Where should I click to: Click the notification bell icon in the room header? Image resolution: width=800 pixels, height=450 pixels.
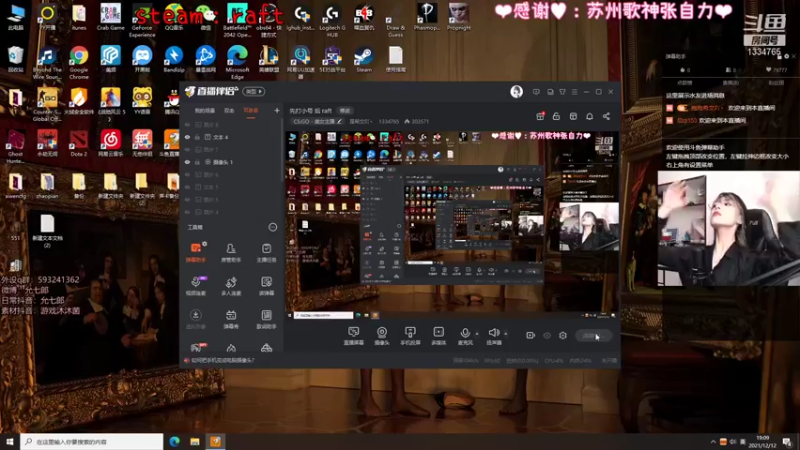pos(589,116)
